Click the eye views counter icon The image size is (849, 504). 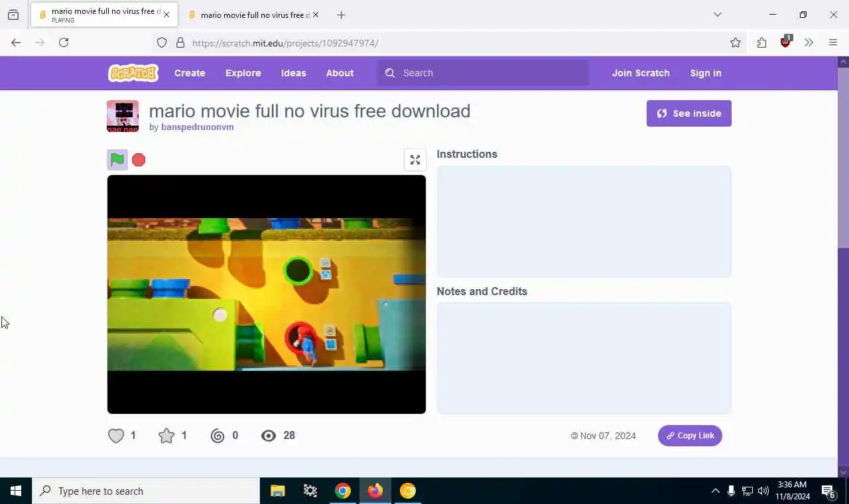pos(269,436)
